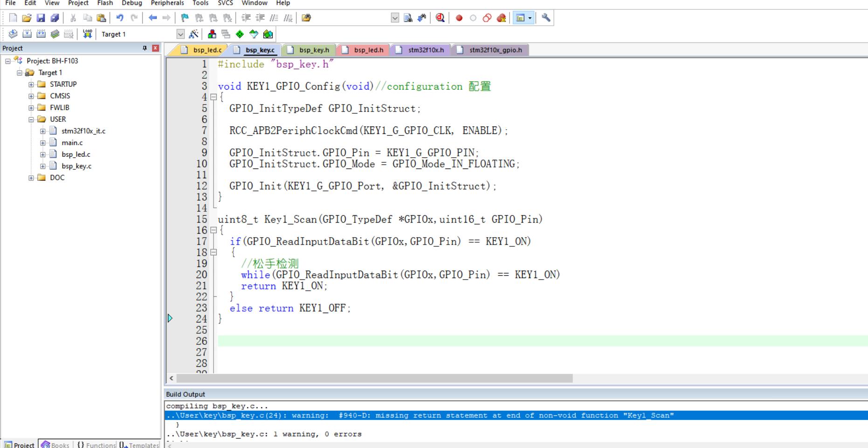Expand the STARTUP folder

coord(31,84)
